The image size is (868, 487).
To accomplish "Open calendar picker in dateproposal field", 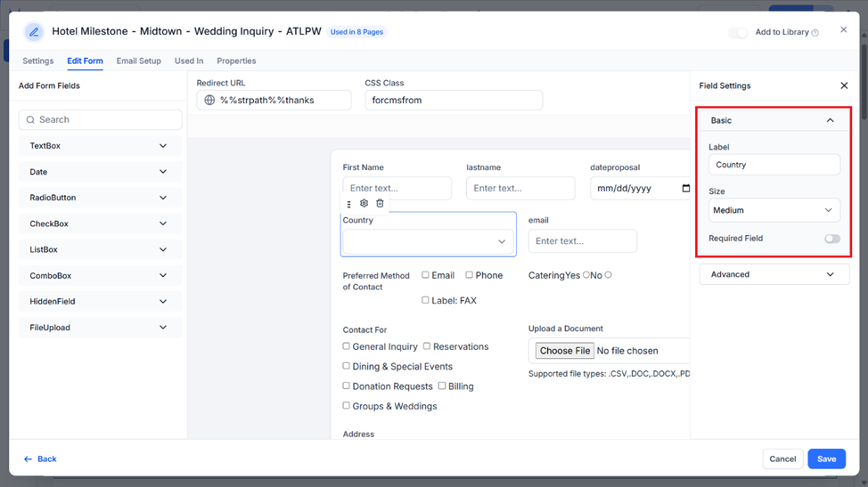I will tap(685, 188).
